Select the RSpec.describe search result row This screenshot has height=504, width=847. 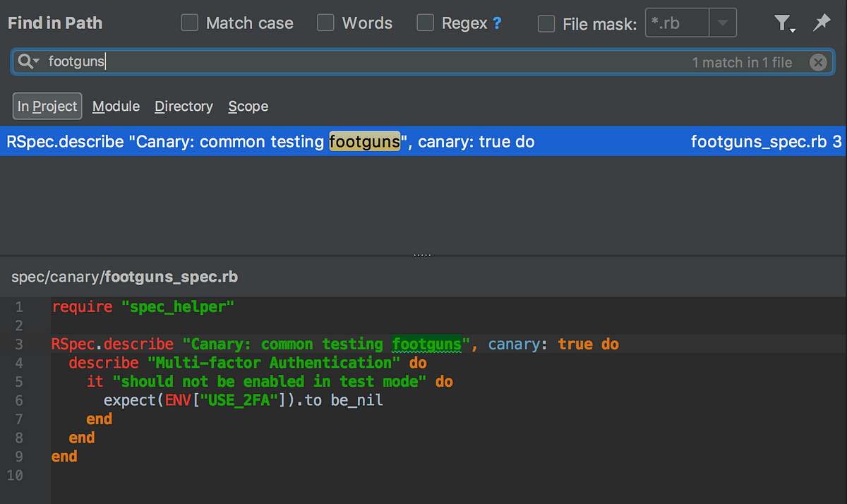pyautogui.click(x=423, y=142)
